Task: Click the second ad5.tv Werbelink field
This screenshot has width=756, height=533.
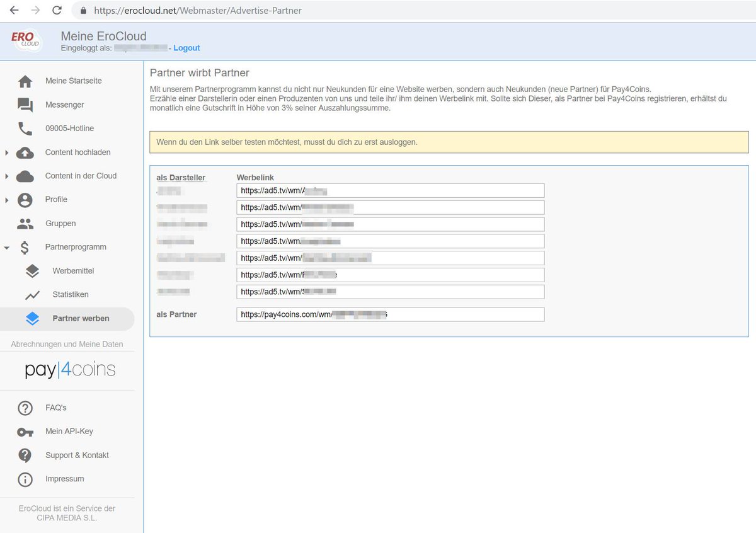Action: point(391,207)
